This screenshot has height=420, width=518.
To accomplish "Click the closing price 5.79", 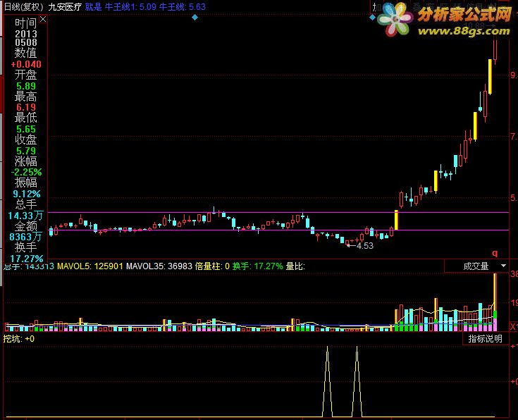I will pos(26,151).
